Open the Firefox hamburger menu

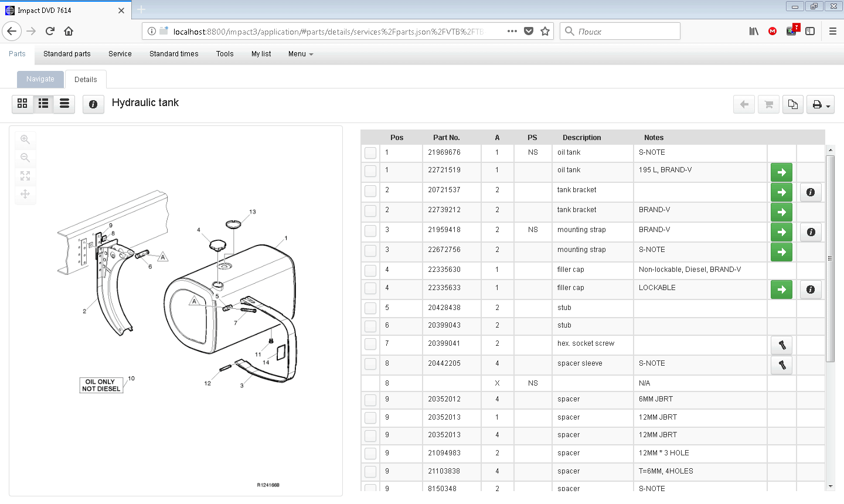[832, 31]
